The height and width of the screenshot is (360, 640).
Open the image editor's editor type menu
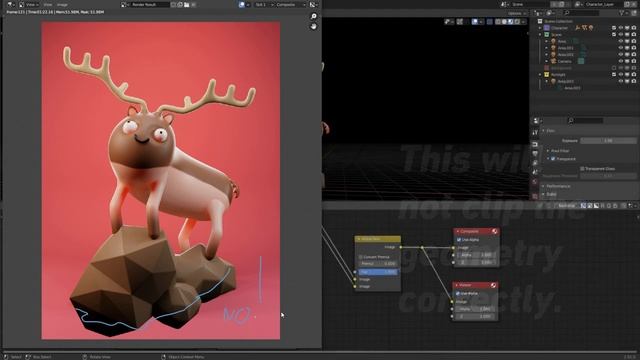11,4
